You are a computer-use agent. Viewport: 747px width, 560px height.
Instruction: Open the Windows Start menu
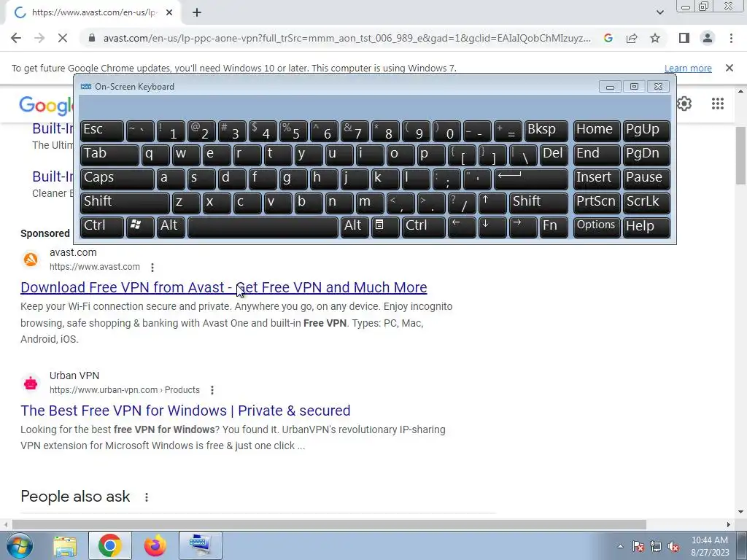pos(19,545)
